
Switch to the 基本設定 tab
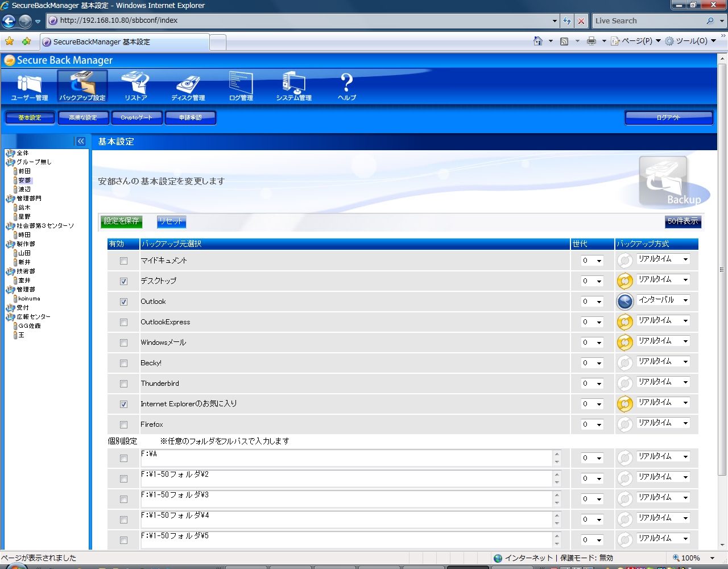pos(30,117)
